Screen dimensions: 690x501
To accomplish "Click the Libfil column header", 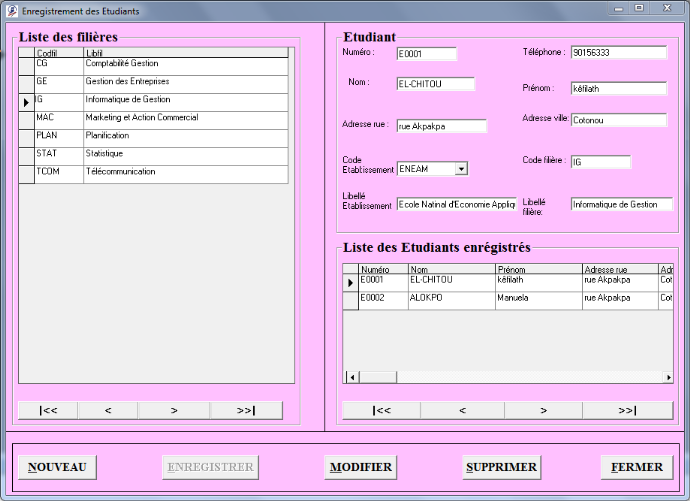I will pos(186,53).
